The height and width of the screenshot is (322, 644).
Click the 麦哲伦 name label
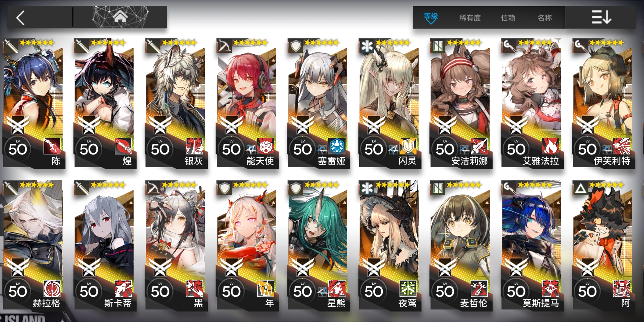(474, 303)
